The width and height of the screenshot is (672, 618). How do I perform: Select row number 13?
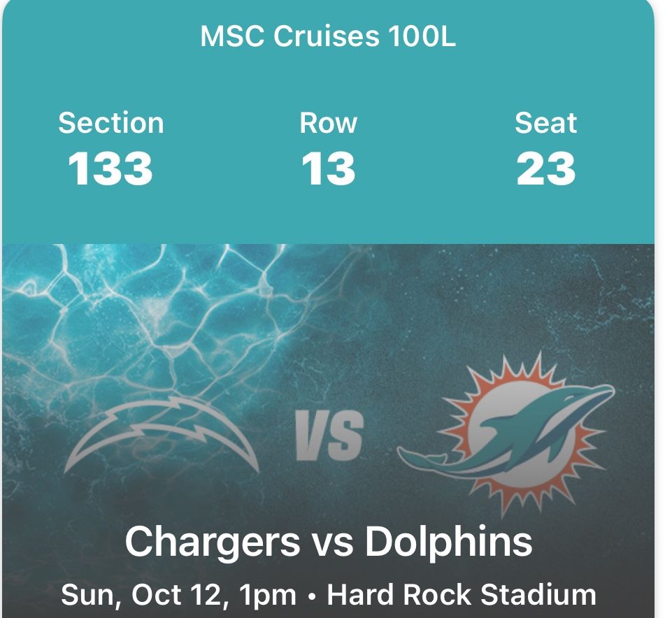coord(328,169)
